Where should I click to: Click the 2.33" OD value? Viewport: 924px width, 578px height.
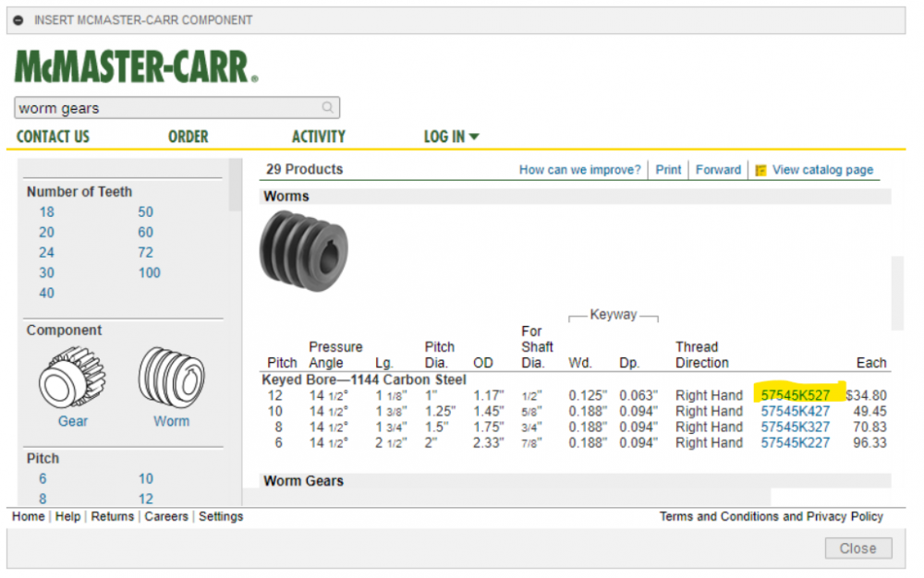pyautogui.click(x=488, y=442)
